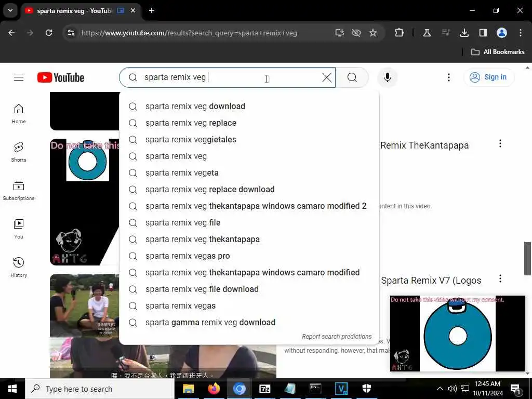Click the address bar URL
The height and width of the screenshot is (399, 532).
point(189,33)
